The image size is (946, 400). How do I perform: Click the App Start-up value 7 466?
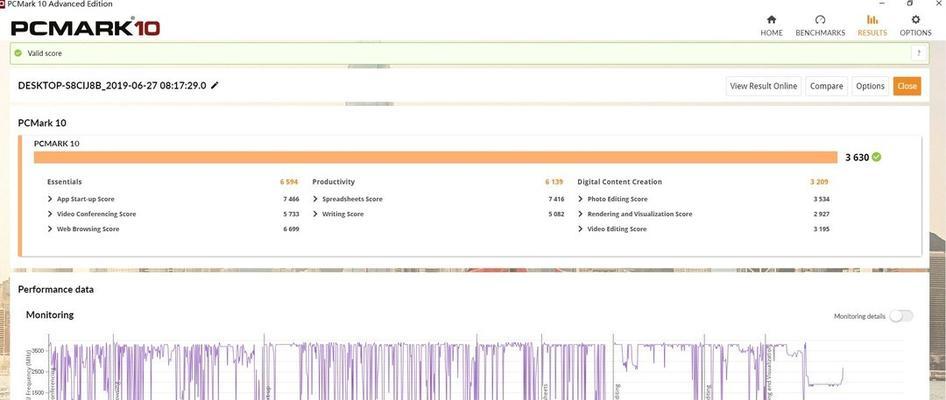coord(291,199)
